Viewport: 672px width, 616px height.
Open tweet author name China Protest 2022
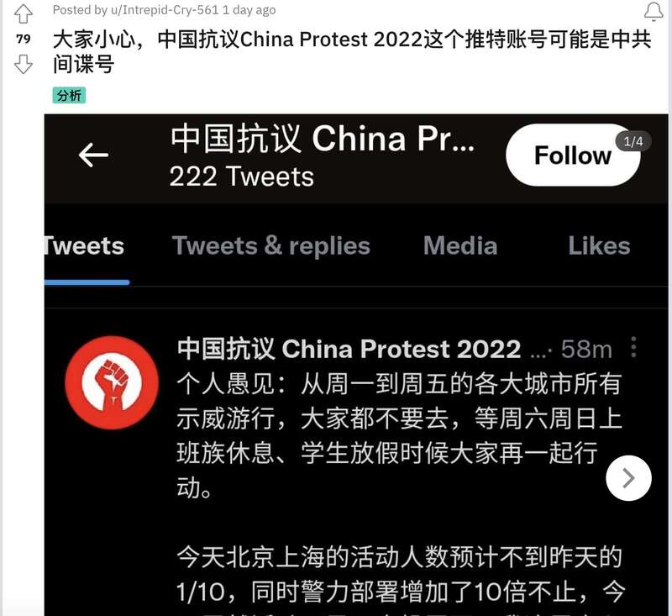coord(349,349)
